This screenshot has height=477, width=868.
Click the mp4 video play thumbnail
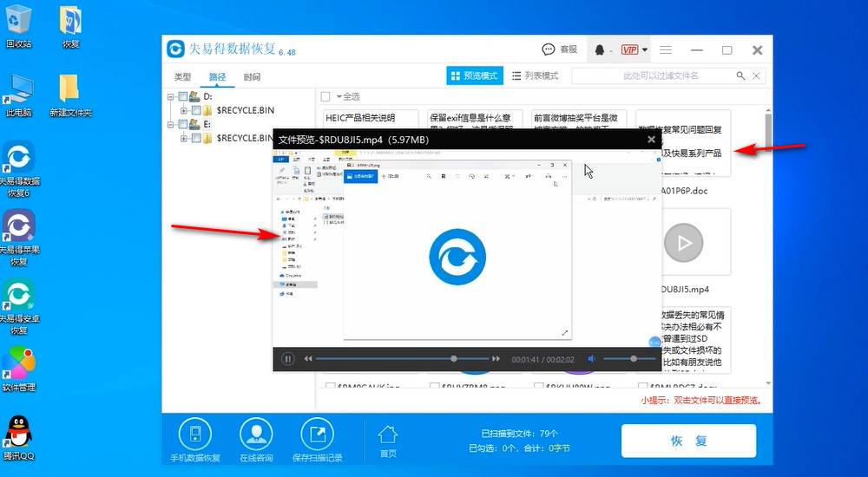click(683, 242)
